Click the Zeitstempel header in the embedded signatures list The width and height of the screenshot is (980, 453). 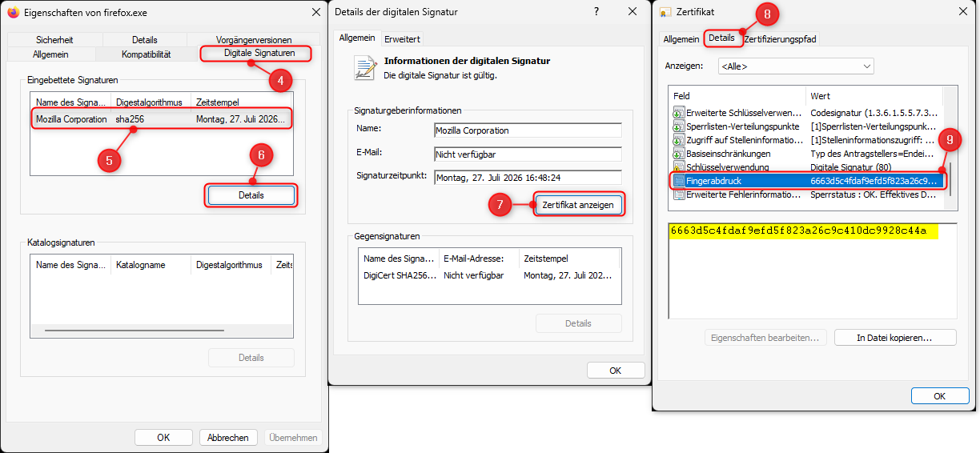coord(242,102)
